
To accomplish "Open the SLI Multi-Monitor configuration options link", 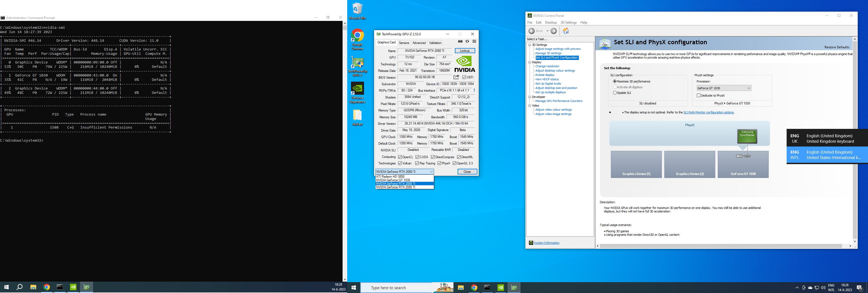I will [708, 112].
